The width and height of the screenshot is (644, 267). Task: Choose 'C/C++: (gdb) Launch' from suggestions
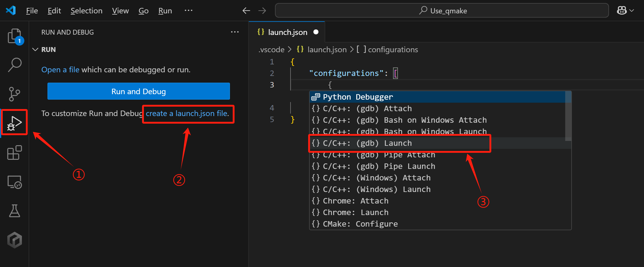point(397,143)
